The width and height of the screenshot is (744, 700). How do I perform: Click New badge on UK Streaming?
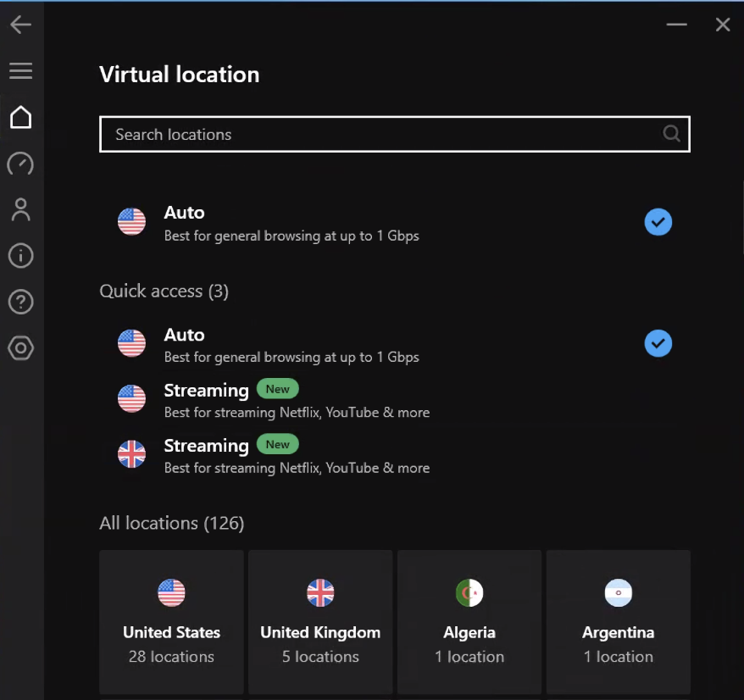[x=278, y=445]
